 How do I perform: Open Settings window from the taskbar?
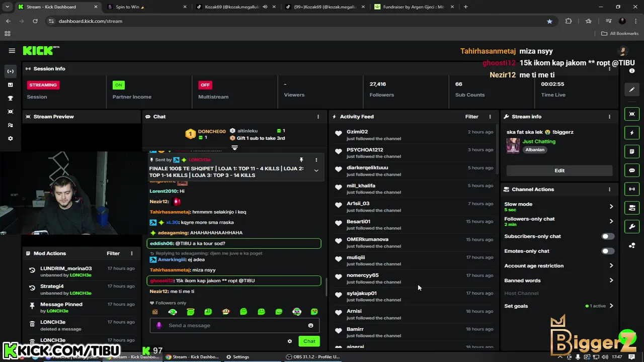(x=237, y=357)
